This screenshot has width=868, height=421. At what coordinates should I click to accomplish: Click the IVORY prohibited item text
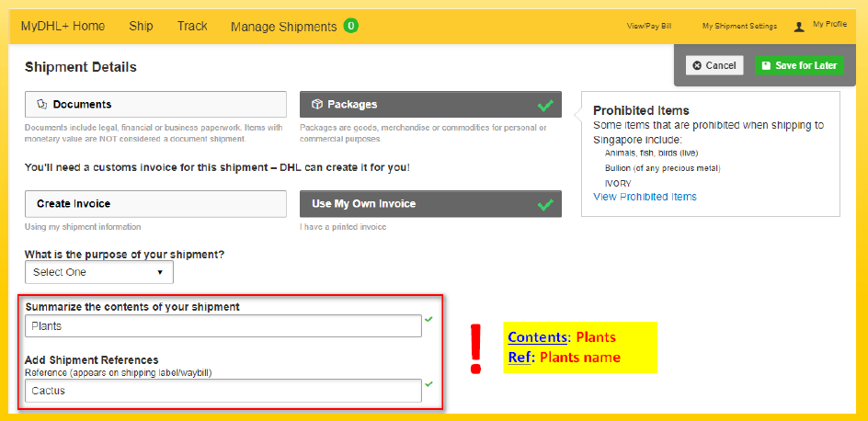coord(618,183)
